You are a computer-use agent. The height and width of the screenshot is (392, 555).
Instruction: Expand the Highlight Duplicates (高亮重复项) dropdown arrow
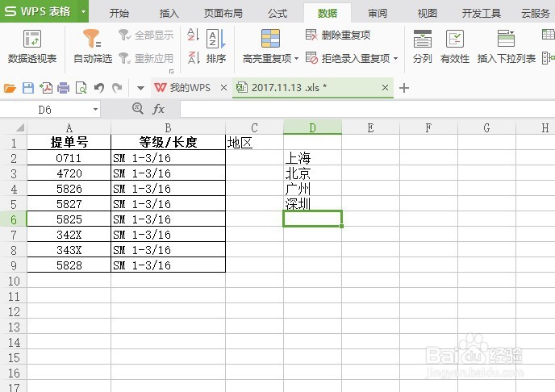point(296,58)
